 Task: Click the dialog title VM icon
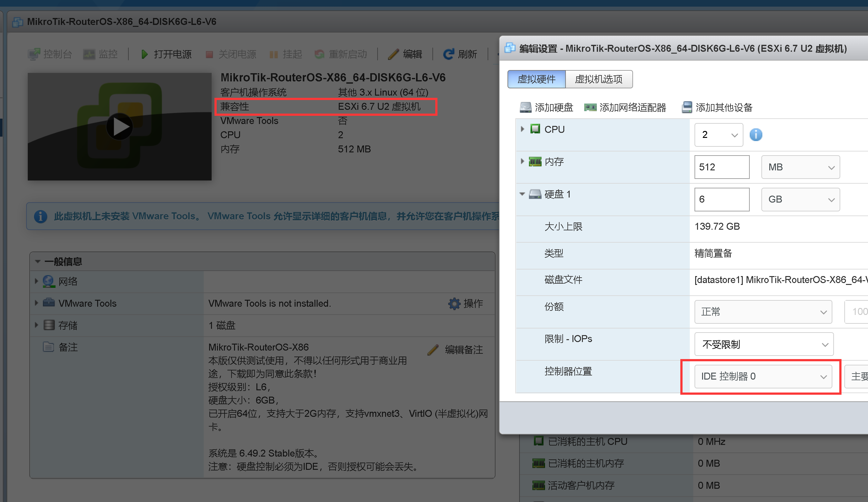click(x=510, y=48)
